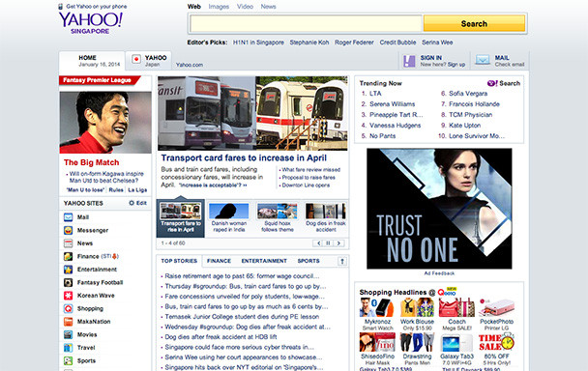Open the Fantasy Football icon
This screenshot has width=588, height=371.
(x=68, y=282)
